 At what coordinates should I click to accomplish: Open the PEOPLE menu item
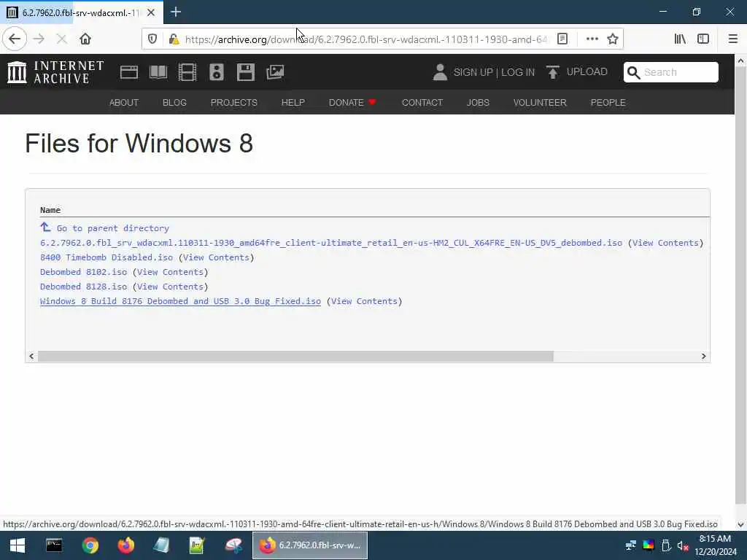[x=608, y=102]
